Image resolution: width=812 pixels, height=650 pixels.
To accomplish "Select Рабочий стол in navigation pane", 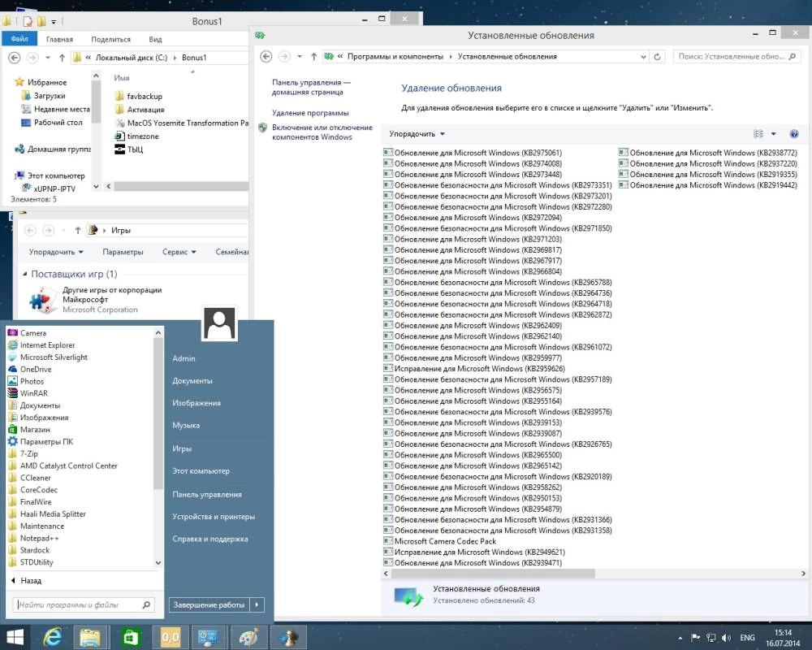I will [52, 123].
